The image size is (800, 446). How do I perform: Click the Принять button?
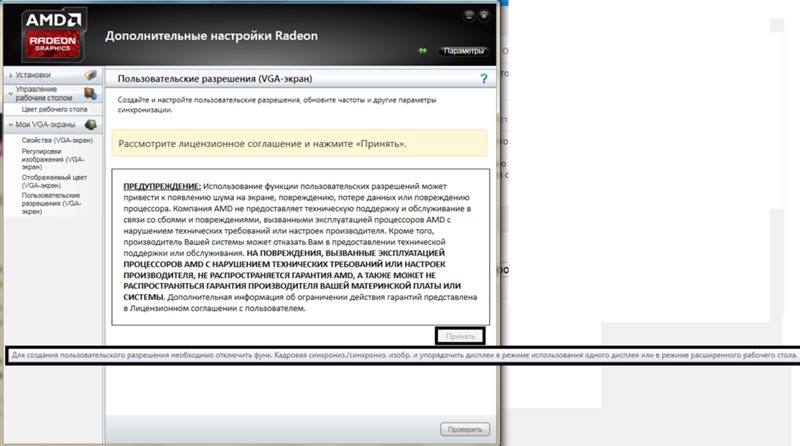(460, 336)
